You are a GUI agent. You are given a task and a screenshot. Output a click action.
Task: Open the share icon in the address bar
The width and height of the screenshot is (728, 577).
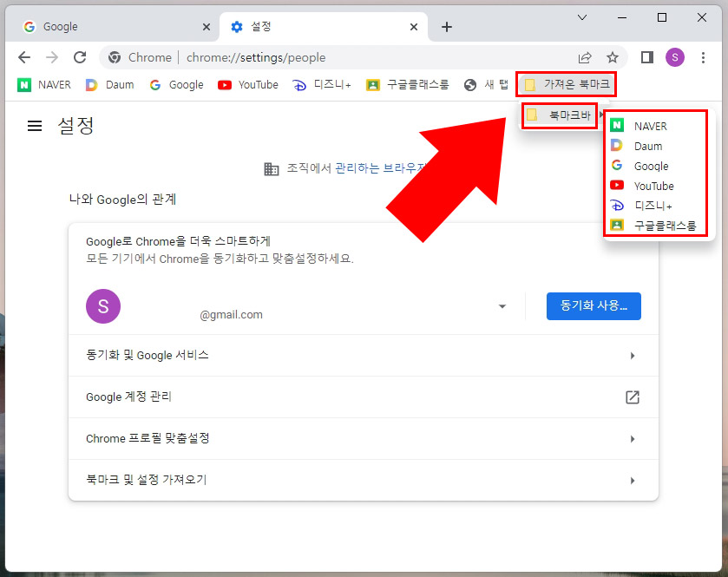(586, 56)
